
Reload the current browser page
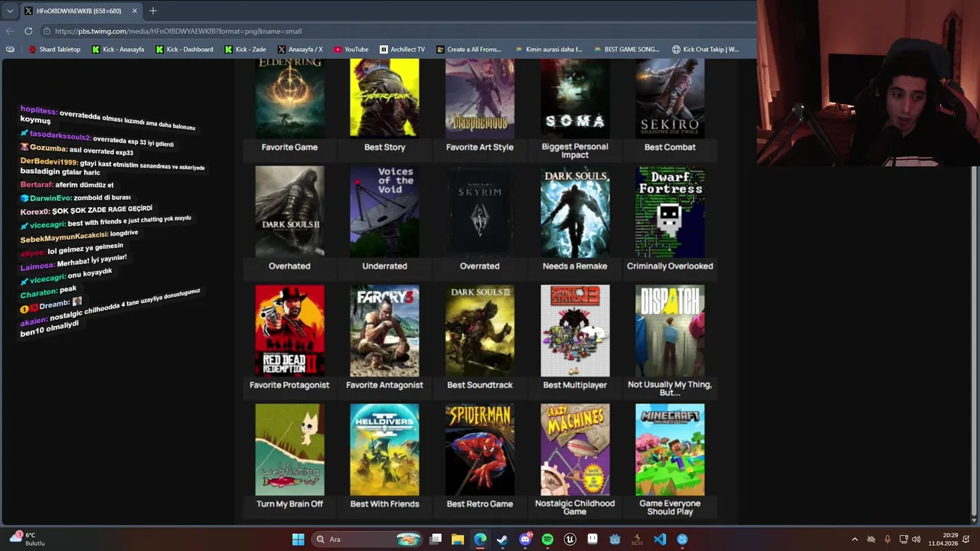coord(28,31)
